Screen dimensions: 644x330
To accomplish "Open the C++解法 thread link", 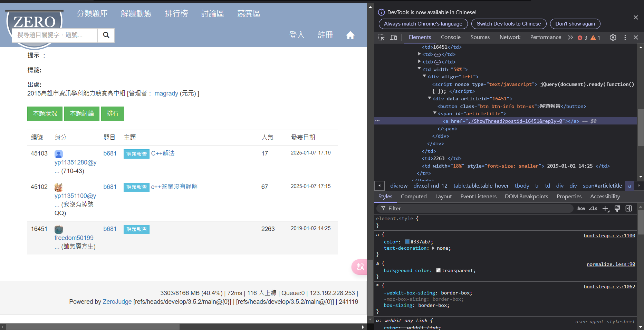I will coord(163,153).
